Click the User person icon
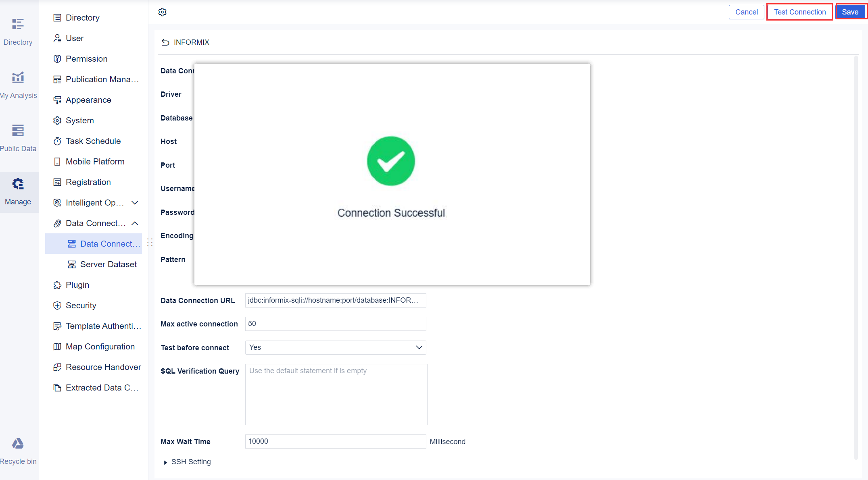Viewport: 868px width, 480px height. pos(57,38)
